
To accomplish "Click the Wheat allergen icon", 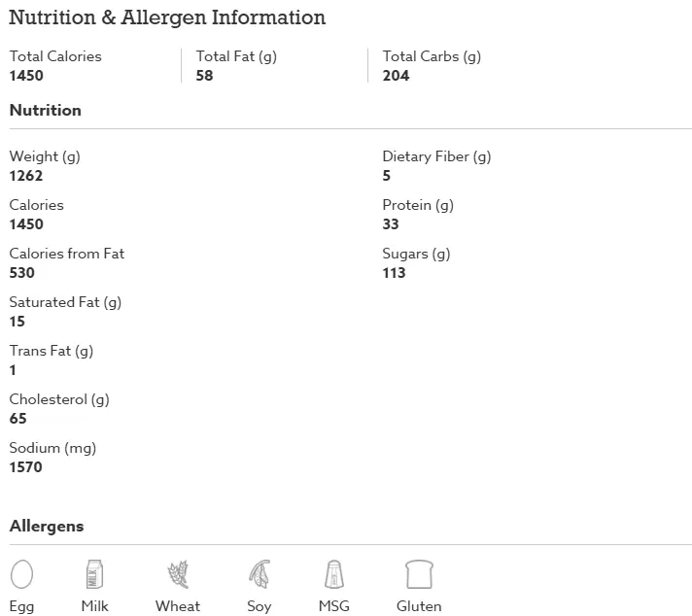I will click(178, 574).
